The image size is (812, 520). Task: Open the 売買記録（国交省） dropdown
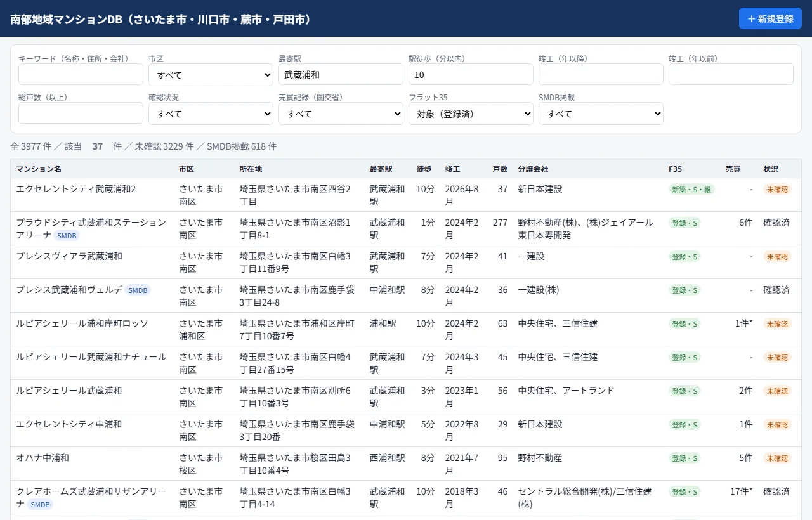pyautogui.click(x=341, y=114)
